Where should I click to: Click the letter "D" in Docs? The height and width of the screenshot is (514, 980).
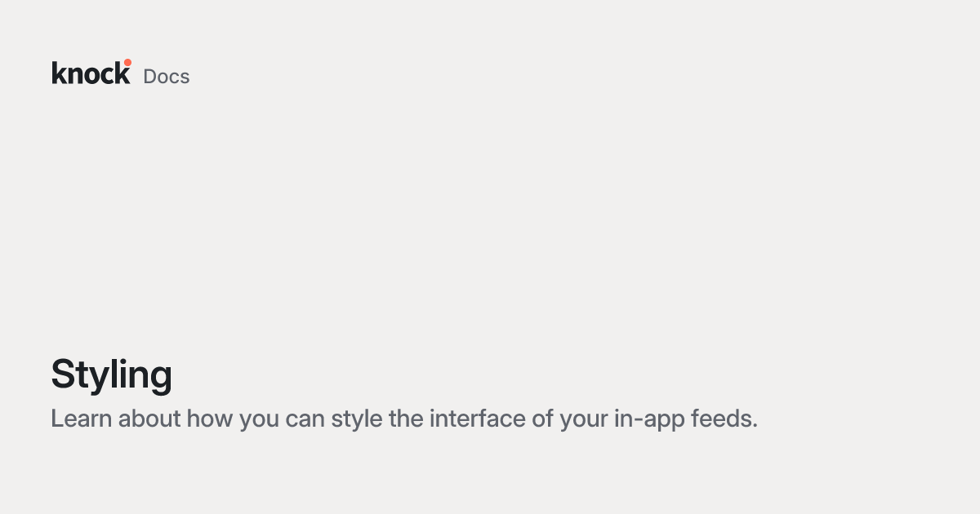(149, 77)
